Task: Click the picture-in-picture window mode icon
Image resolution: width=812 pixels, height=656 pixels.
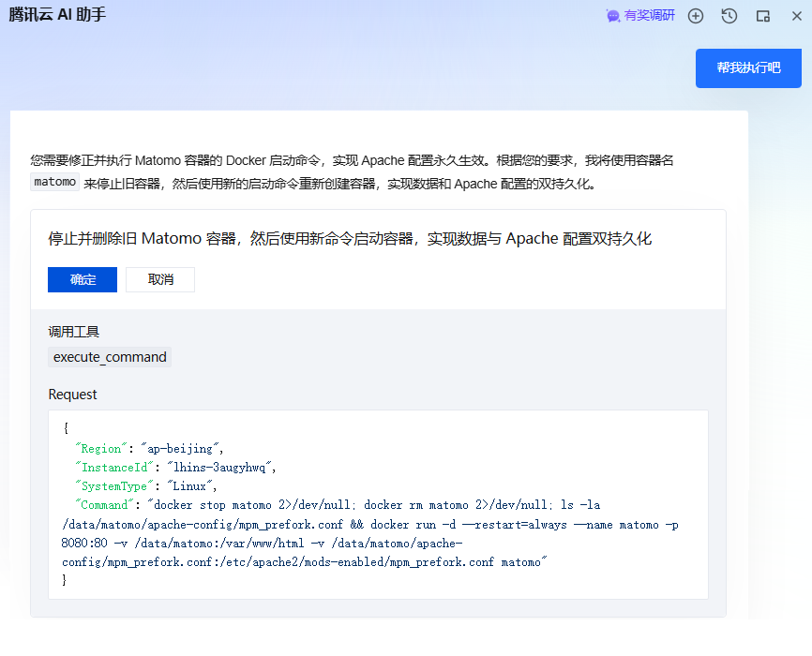Action: tap(763, 16)
